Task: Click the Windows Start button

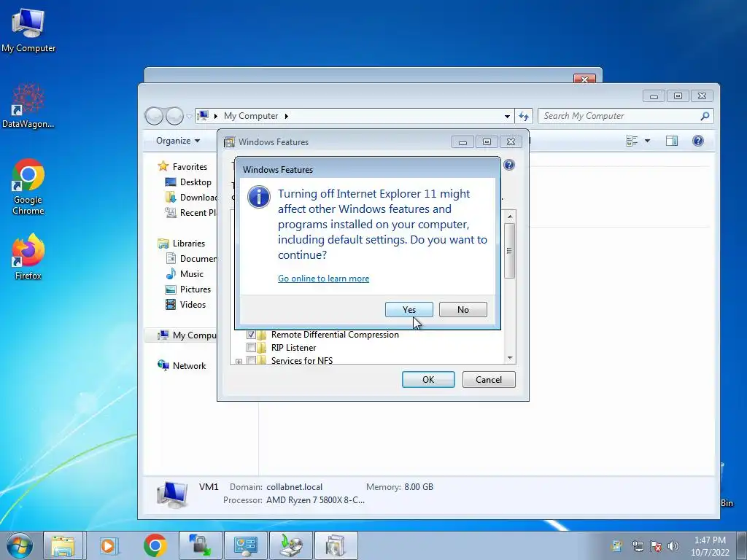Action: click(19, 545)
